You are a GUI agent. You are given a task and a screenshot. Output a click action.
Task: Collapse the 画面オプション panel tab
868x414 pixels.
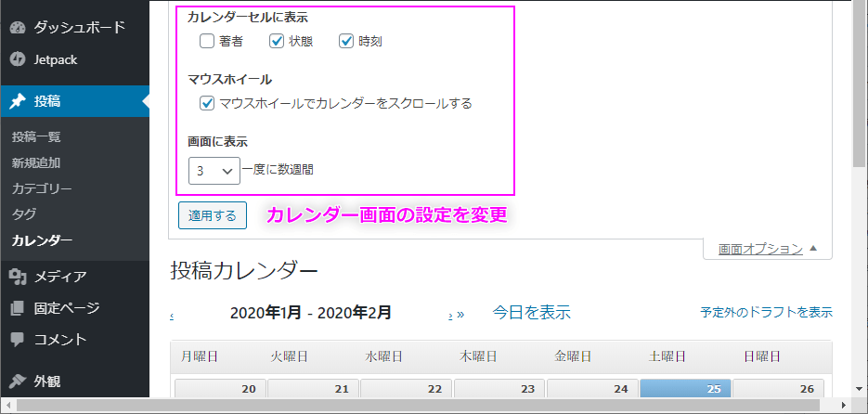[x=768, y=249]
